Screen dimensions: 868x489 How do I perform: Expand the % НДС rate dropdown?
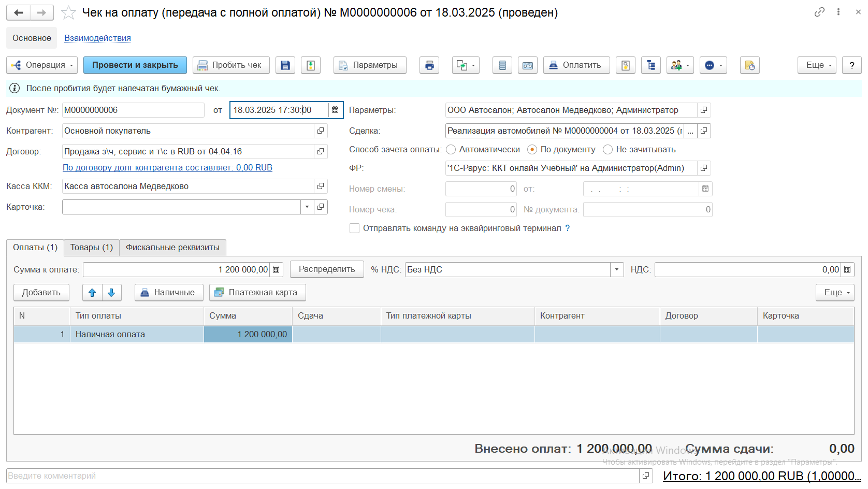point(616,269)
